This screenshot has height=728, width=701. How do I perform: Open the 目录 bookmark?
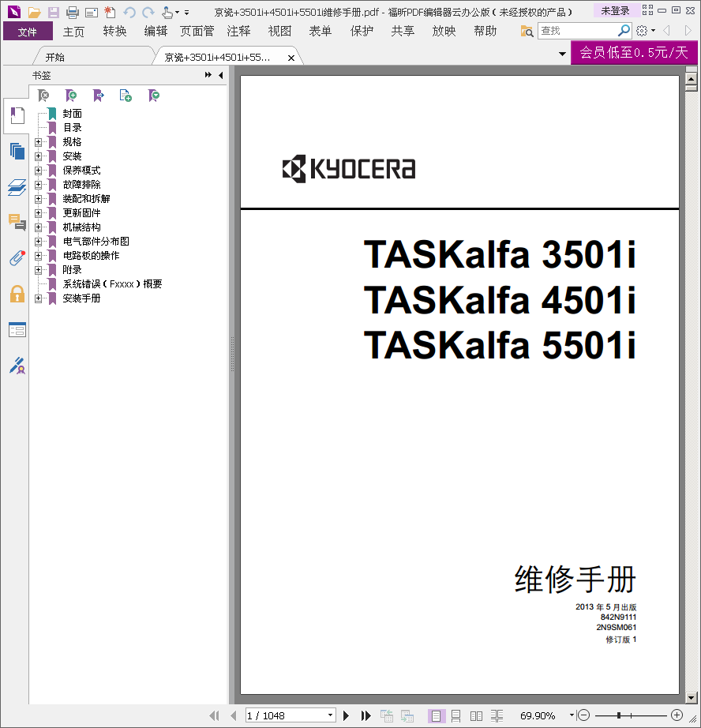(x=72, y=128)
